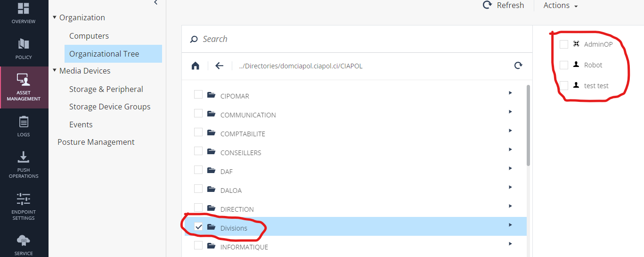
Task: Expand the CIPOMAR folder arrow
Action: [x=510, y=93]
